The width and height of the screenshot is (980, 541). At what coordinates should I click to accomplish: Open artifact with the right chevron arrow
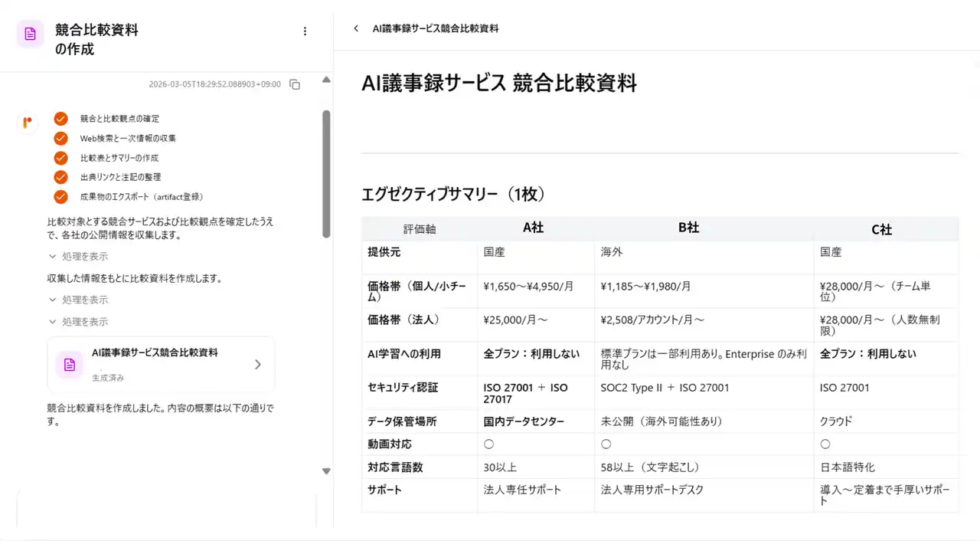(258, 365)
